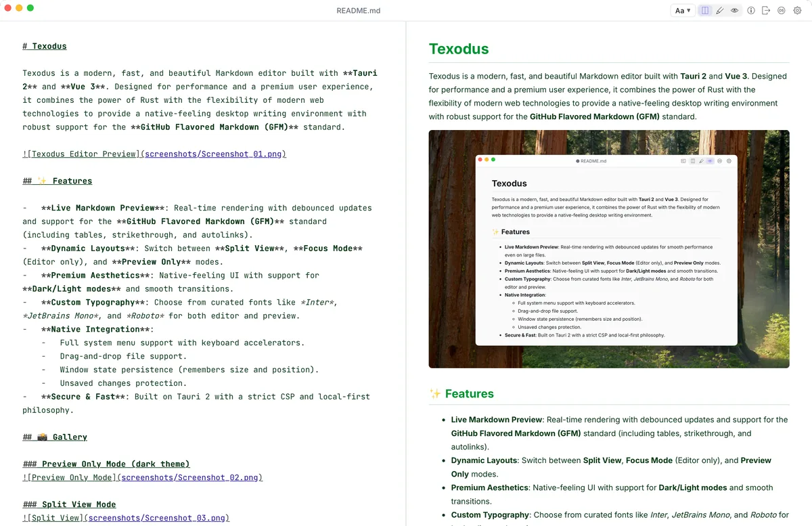Click '### Preview Only Mode (dark theme)' line

(x=106, y=464)
